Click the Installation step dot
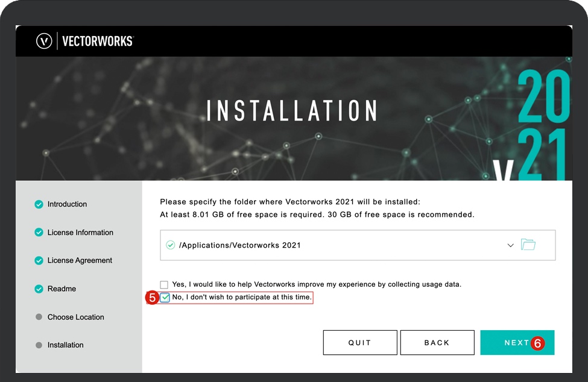The height and width of the screenshot is (382, 588). point(39,345)
